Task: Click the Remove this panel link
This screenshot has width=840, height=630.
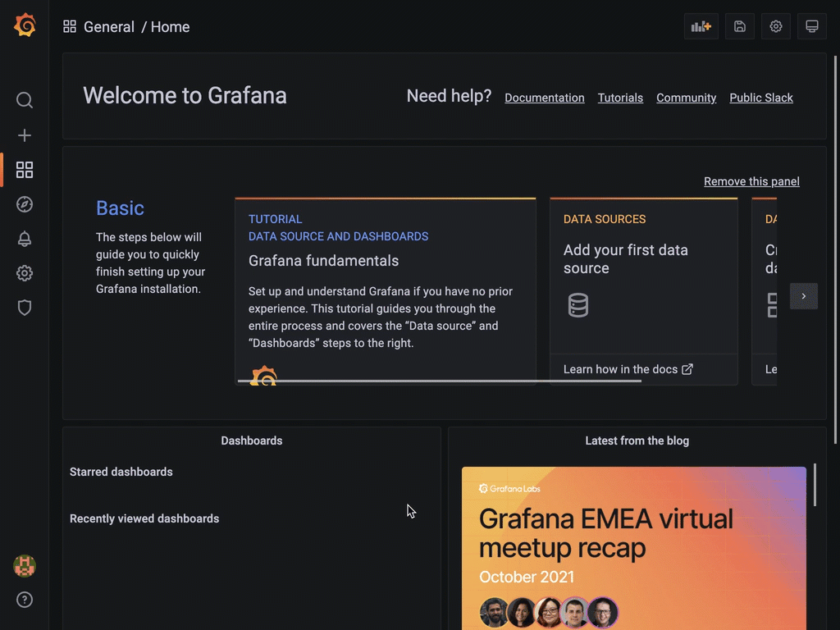Action: 751,181
